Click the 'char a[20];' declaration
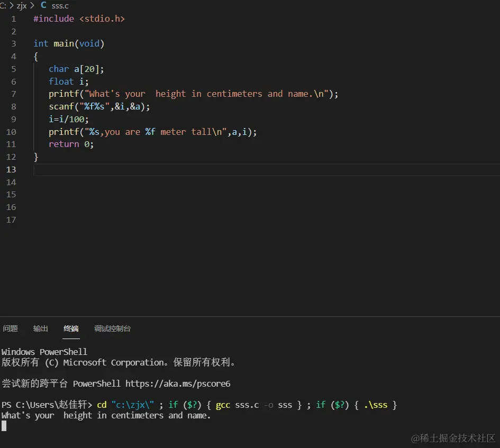The height and width of the screenshot is (448, 500). click(76, 69)
